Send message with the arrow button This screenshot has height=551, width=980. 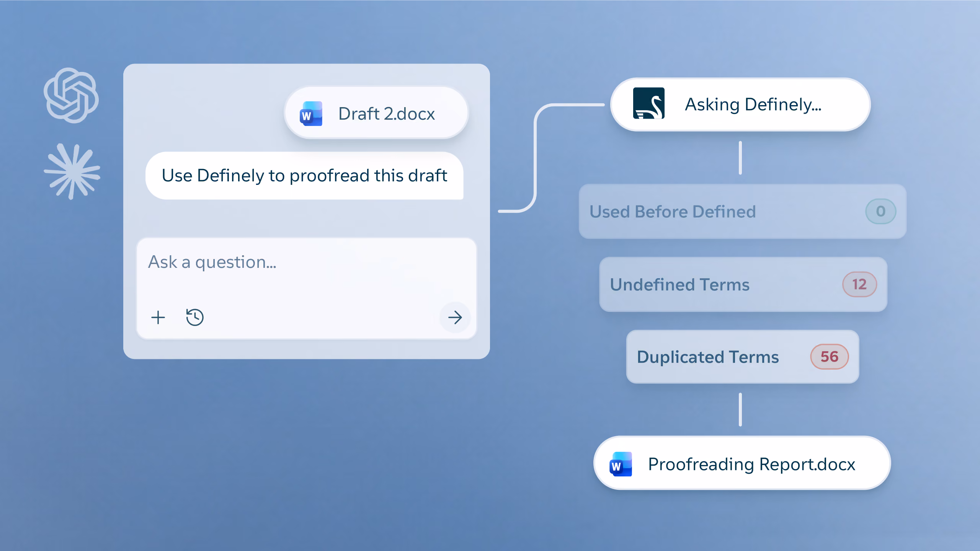(x=455, y=317)
